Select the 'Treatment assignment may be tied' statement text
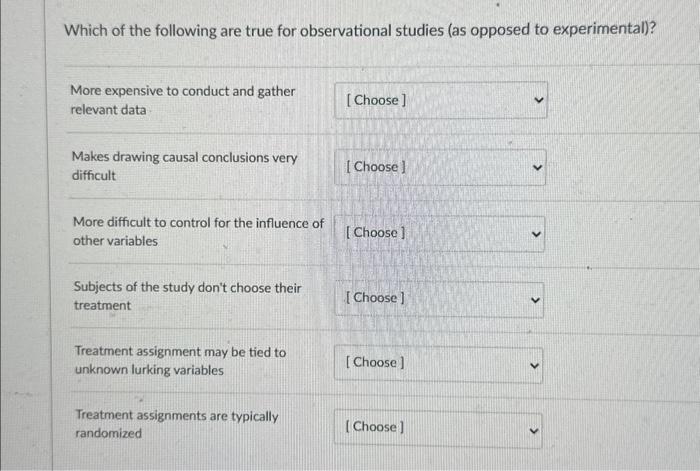 [x=180, y=361]
